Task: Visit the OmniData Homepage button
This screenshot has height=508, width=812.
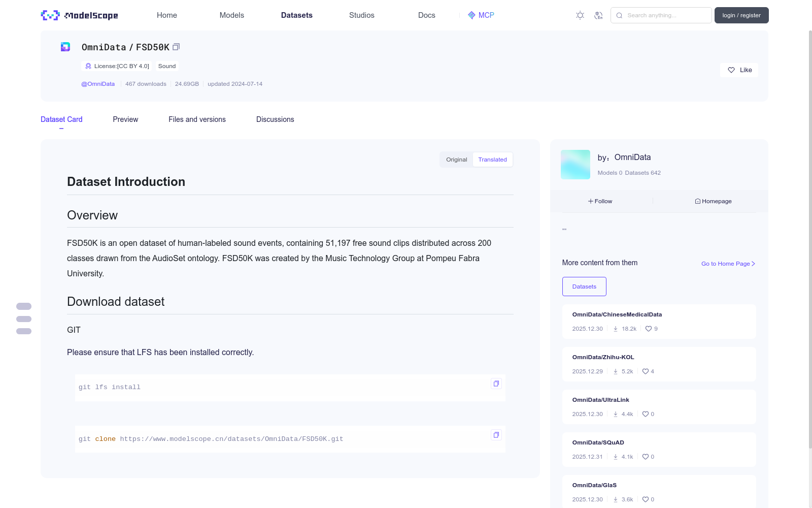Action: [x=713, y=201]
